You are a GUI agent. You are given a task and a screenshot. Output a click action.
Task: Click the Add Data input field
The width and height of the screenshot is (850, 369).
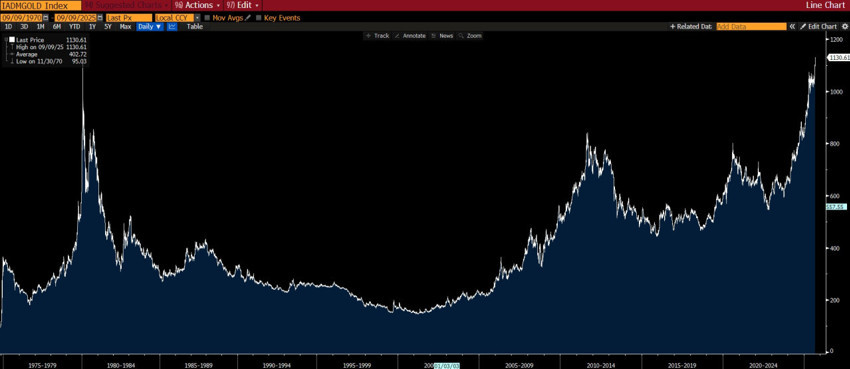751,26
